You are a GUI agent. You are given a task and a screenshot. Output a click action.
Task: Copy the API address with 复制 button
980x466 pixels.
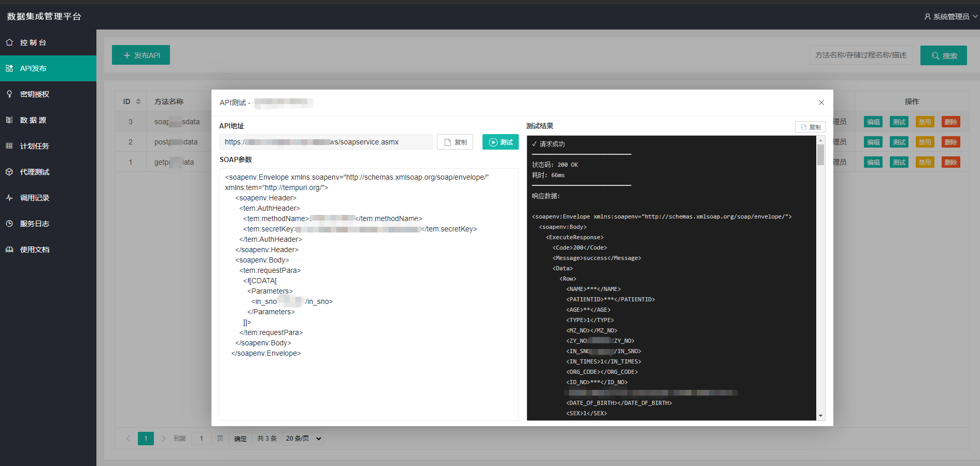point(455,142)
